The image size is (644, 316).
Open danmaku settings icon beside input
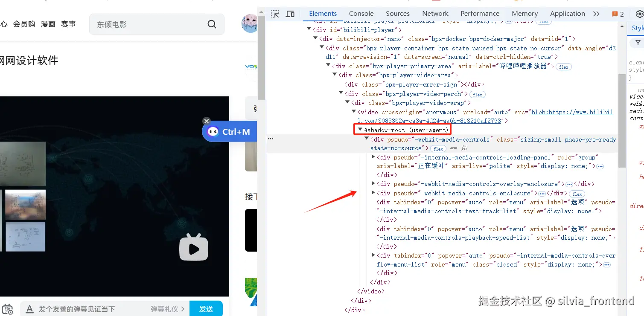7,309
